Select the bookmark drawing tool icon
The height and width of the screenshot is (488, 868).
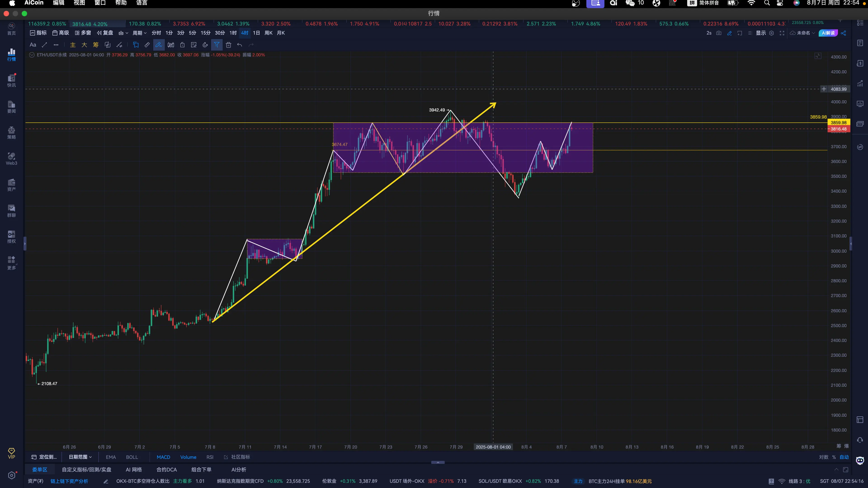pos(136,45)
